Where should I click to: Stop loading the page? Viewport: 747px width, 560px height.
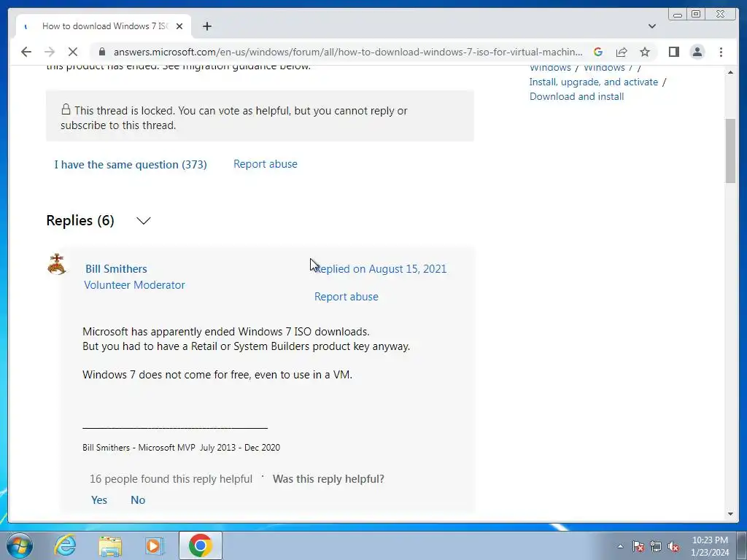[72, 52]
